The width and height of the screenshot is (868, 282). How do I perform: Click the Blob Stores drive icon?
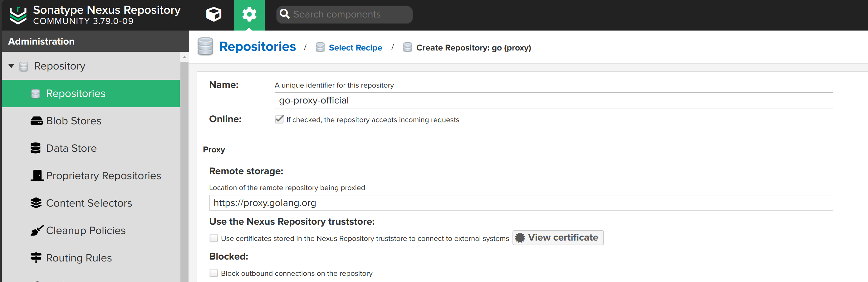click(x=37, y=121)
